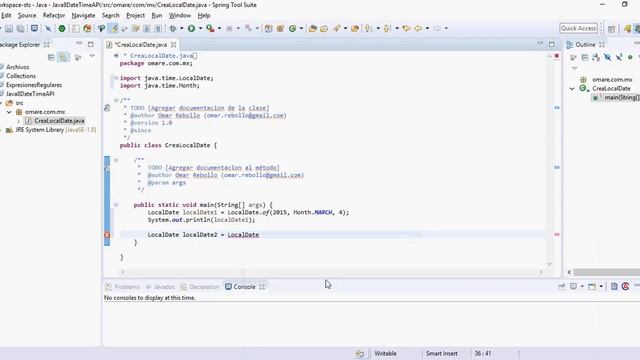Collapse the omare.com.mx package in the explorer

click(9, 112)
